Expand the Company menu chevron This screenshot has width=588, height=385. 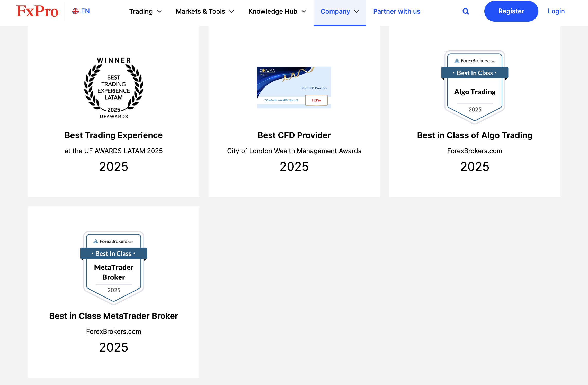[357, 12]
